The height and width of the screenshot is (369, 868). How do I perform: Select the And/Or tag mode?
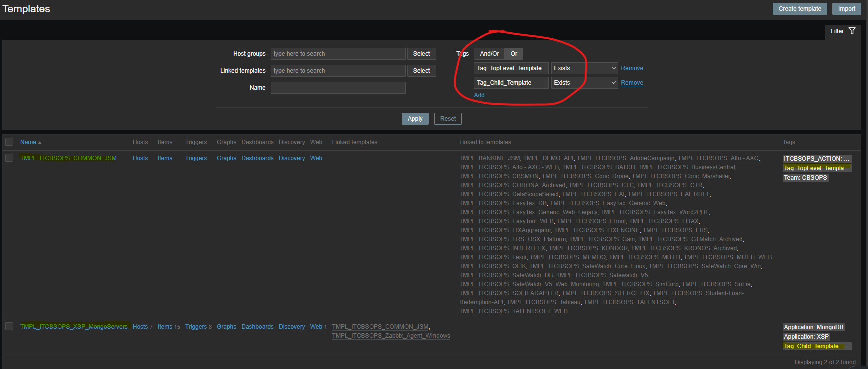point(489,54)
